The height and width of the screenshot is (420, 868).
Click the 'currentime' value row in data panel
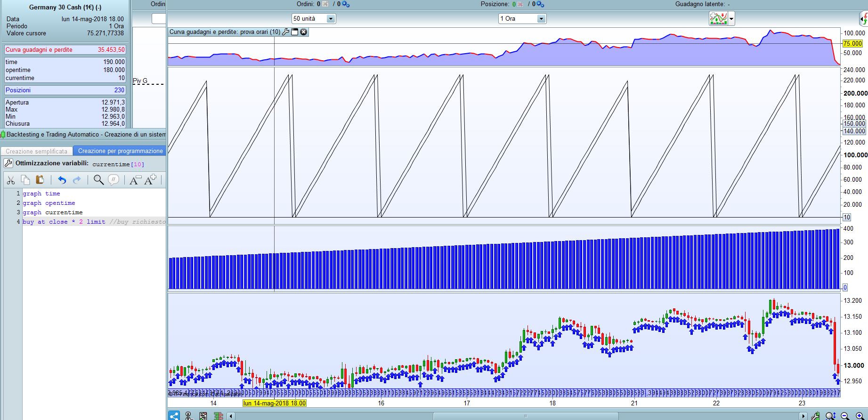(65, 78)
